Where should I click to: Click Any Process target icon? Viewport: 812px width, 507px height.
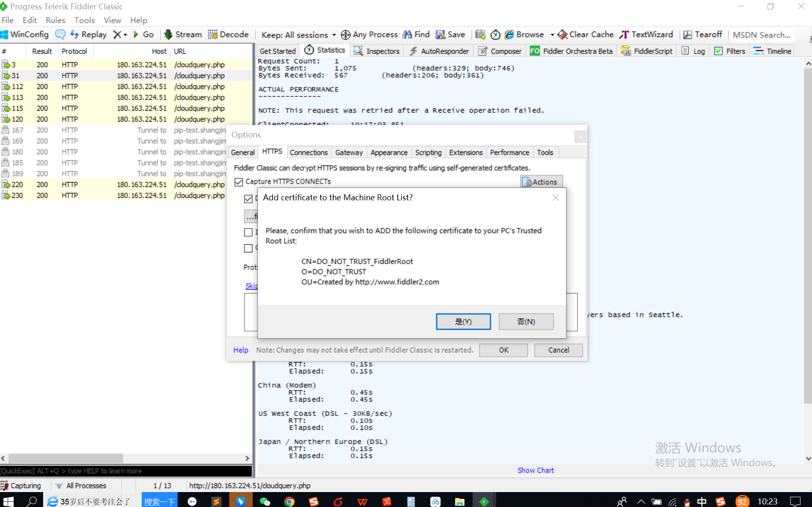tap(370, 35)
